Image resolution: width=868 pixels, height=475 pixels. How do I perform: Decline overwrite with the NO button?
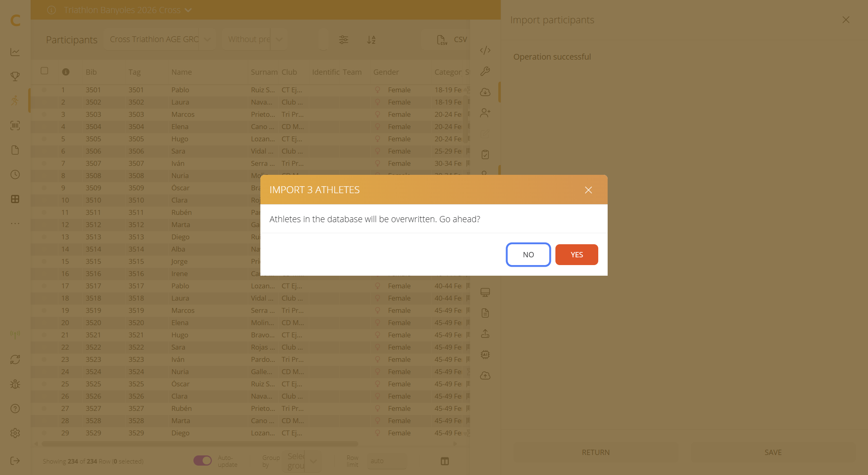click(528, 254)
